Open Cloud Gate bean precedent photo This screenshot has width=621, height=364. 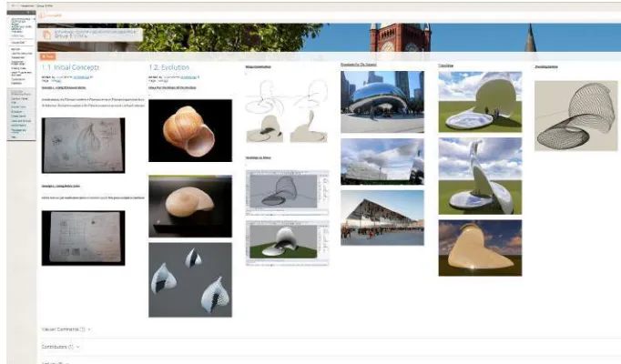pos(382,102)
